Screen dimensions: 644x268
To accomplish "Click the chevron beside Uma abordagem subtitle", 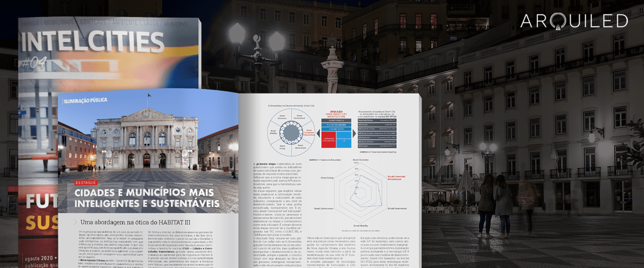I will point(75,222).
